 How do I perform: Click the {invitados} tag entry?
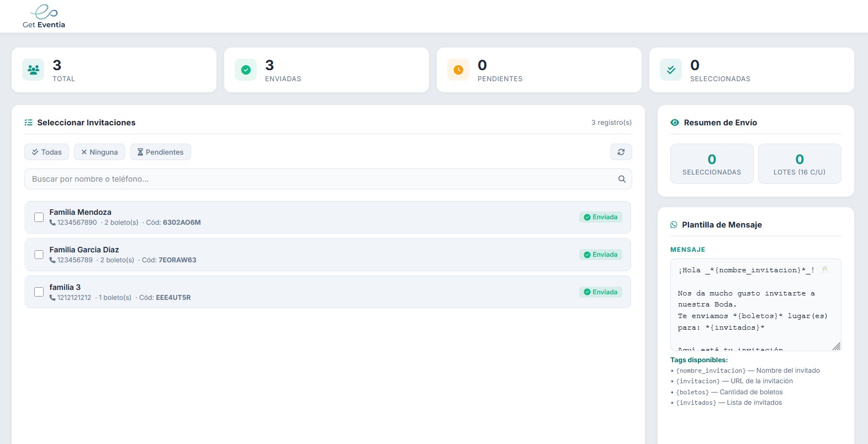click(x=726, y=403)
